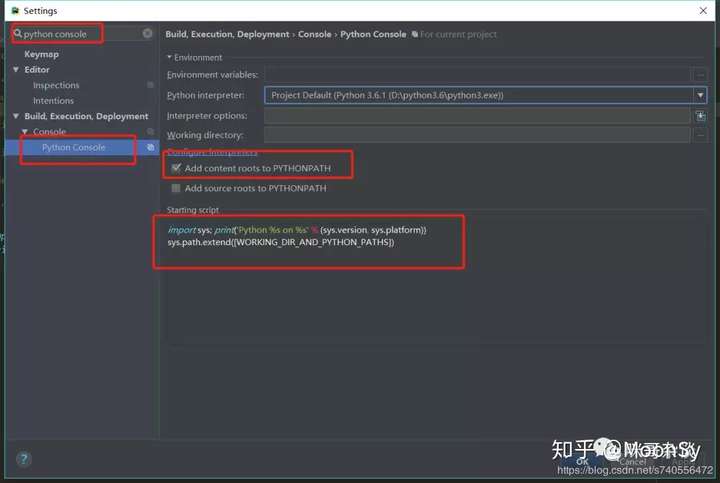Select Keymap in the settings tree
Image resolution: width=720 pixels, height=483 pixels.
point(41,54)
